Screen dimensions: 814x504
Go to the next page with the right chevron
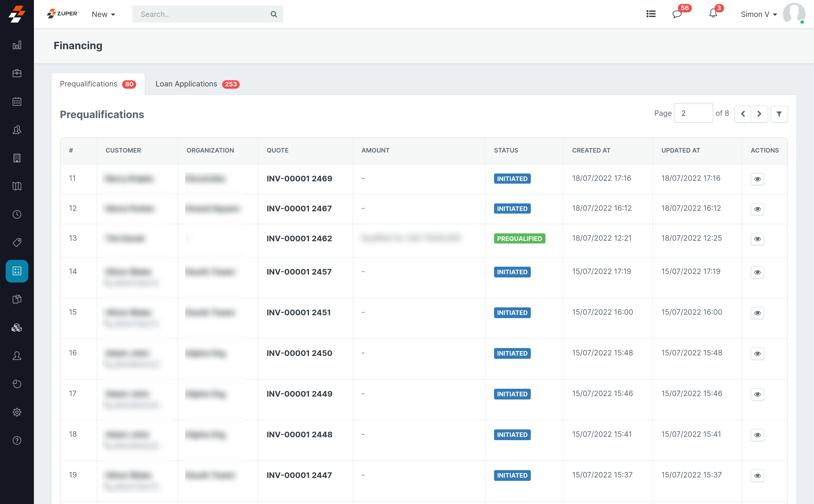pyautogui.click(x=759, y=114)
